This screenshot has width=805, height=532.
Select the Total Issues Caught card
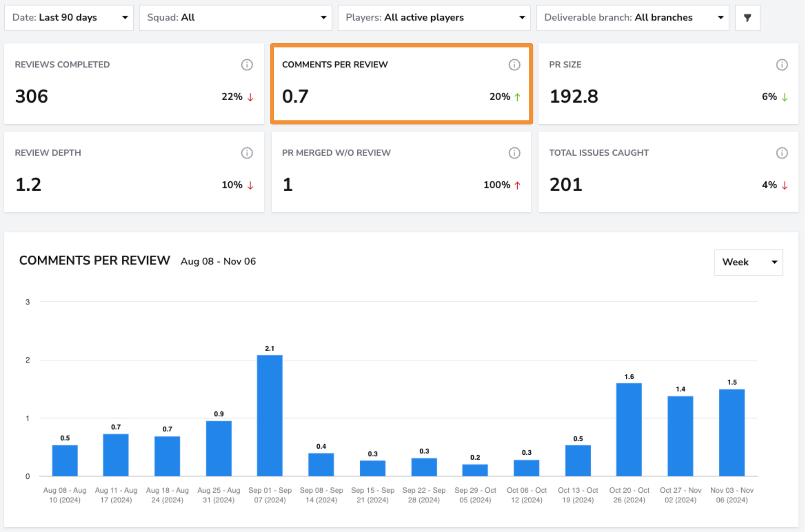coord(668,172)
